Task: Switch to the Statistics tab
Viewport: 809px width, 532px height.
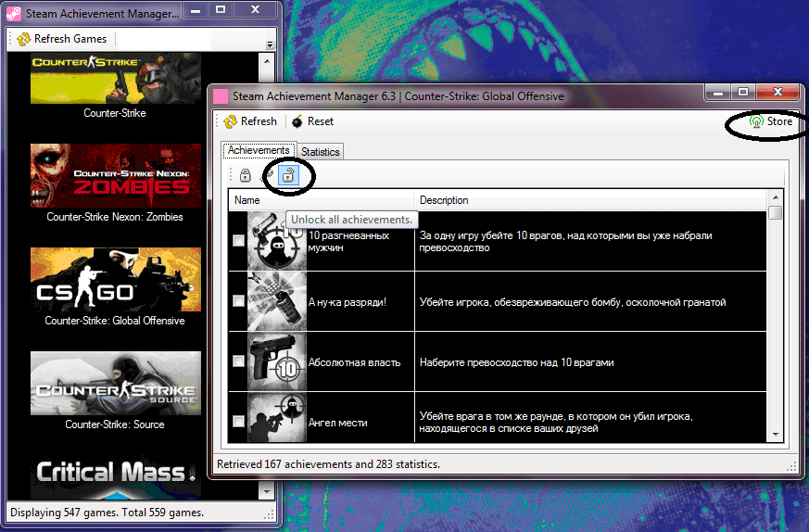Action: pos(321,151)
